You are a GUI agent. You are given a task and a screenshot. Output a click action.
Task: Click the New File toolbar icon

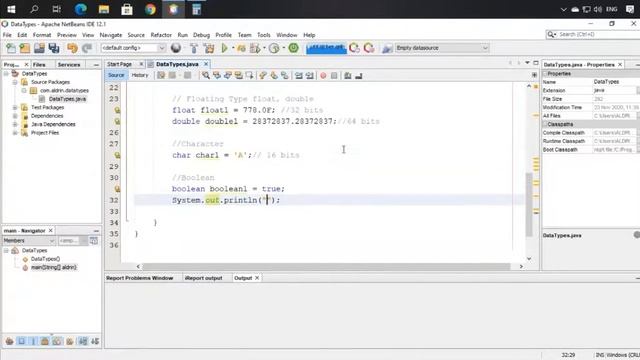pyautogui.click(x=11, y=48)
